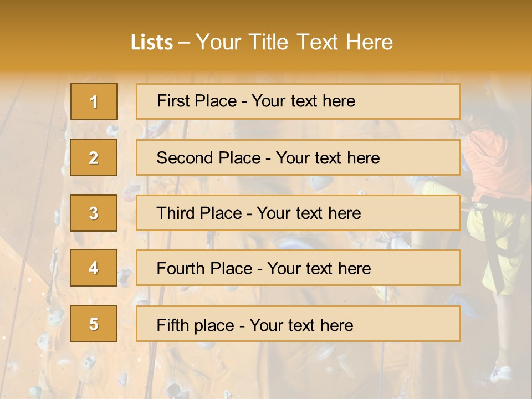Select the Second Place text bar
The height and width of the screenshot is (399, 532).
click(298, 157)
